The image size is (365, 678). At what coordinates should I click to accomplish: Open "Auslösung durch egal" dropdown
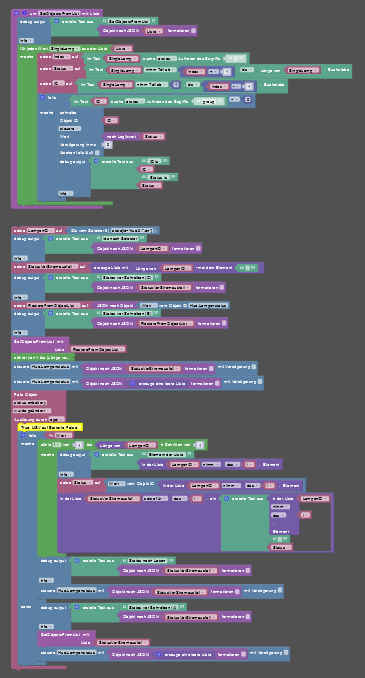(x=57, y=419)
